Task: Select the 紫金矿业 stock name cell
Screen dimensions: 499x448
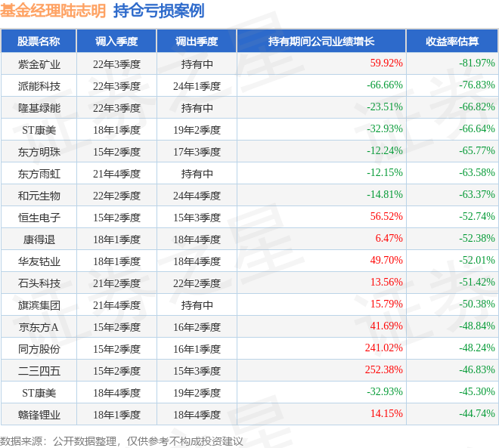Action: pyautogui.click(x=39, y=64)
